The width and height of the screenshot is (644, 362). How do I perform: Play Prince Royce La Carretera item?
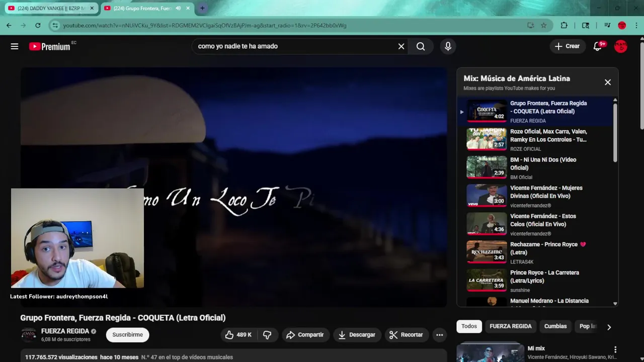[x=535, y=280]
